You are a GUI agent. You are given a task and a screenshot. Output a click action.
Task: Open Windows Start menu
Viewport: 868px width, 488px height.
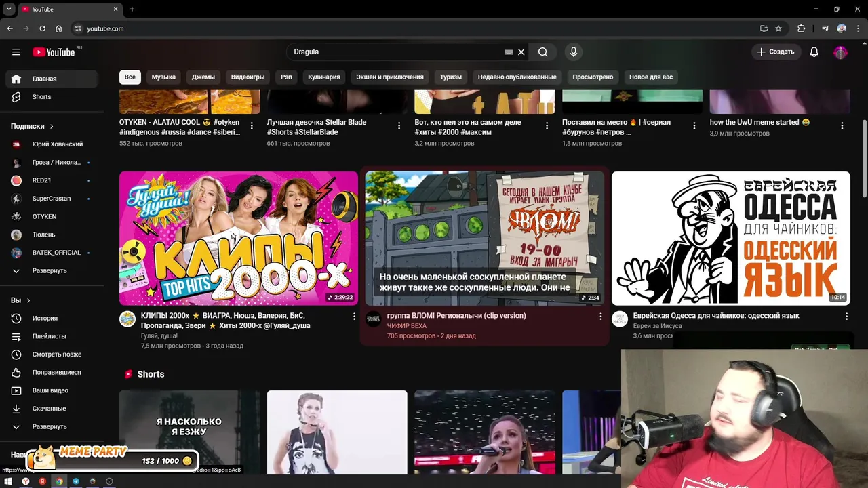click(9, 481)
